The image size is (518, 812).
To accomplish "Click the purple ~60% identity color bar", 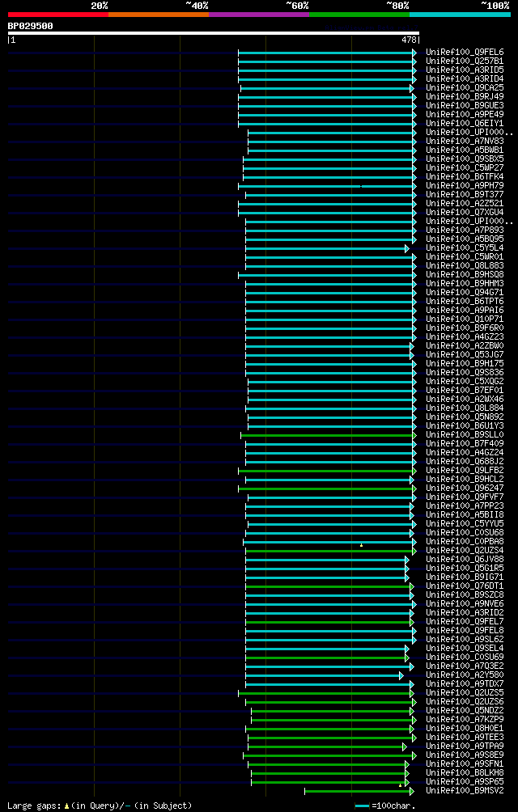I will tap(259, 15).
